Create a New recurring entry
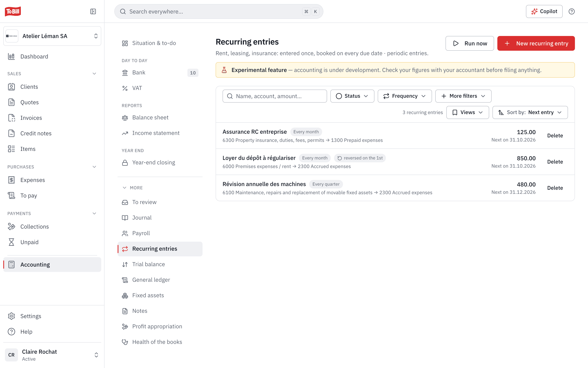Image resolution: width=588 pixels, height=368 pixels. [x=536, y=43]
